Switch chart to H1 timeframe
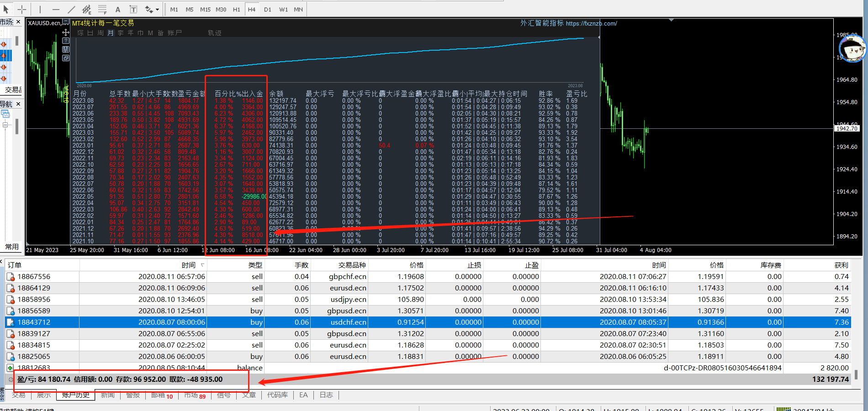This screenshot has height=411, width=868. [237, 9]
